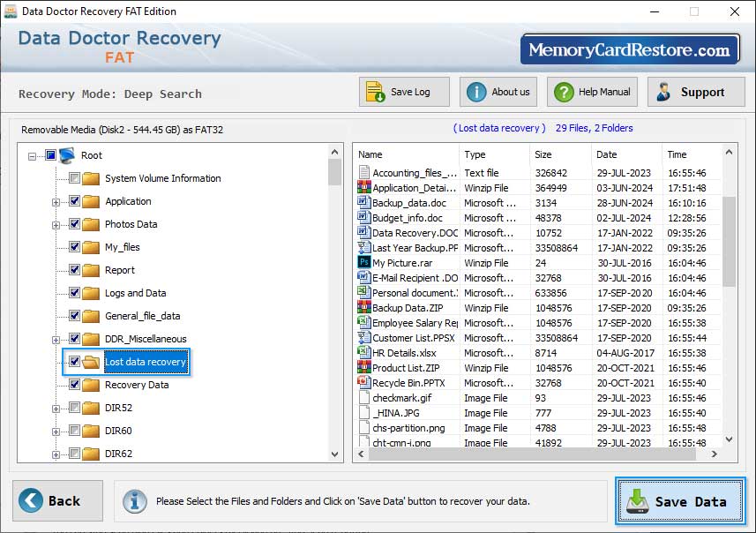Screen dimensions: 756x533
Task: Select the chs-partition.png file row
Action: pyautogui.click(x=539, y=428)
